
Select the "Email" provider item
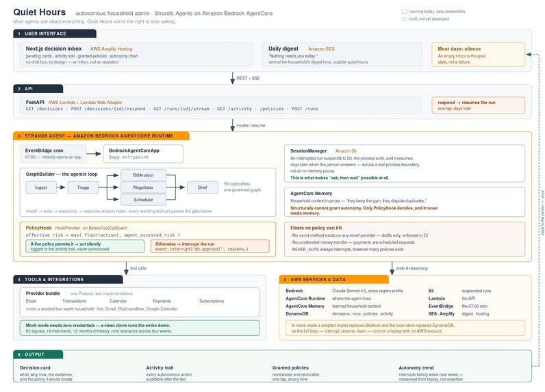[x=31, y=301]
